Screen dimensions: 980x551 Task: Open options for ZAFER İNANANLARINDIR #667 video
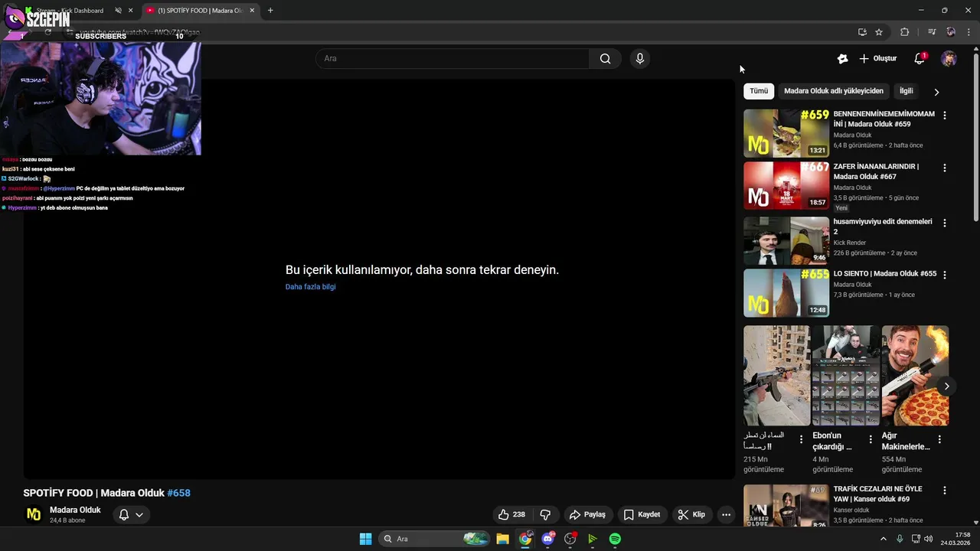(944, 168)
